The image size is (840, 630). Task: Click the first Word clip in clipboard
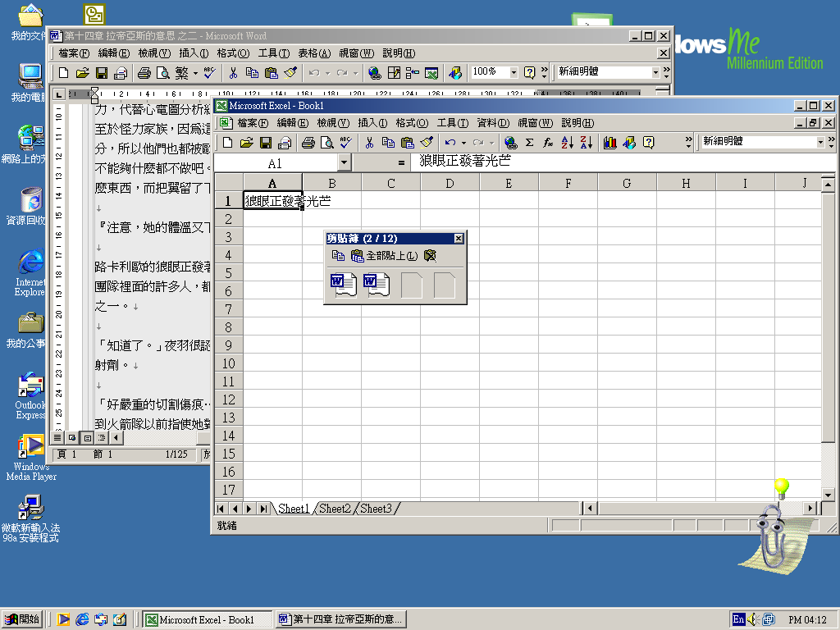pos(344,285)
